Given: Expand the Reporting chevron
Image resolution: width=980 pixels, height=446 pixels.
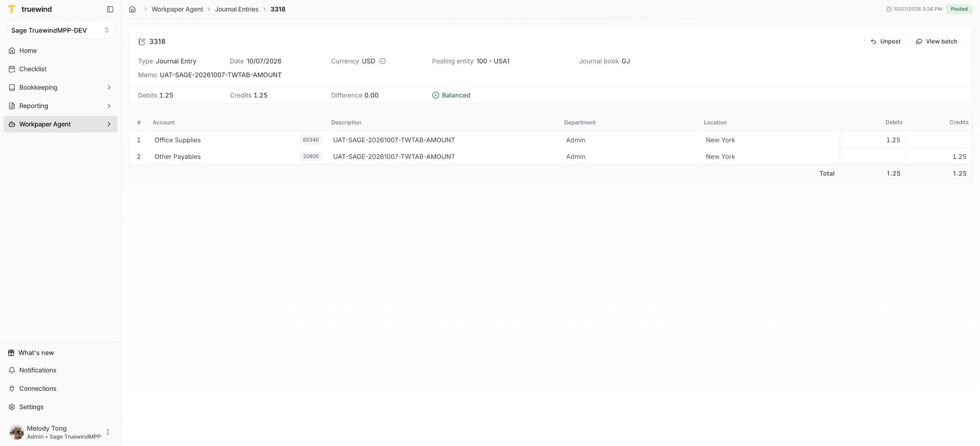Looking at the screenshot, I should [x=109, y=106].
